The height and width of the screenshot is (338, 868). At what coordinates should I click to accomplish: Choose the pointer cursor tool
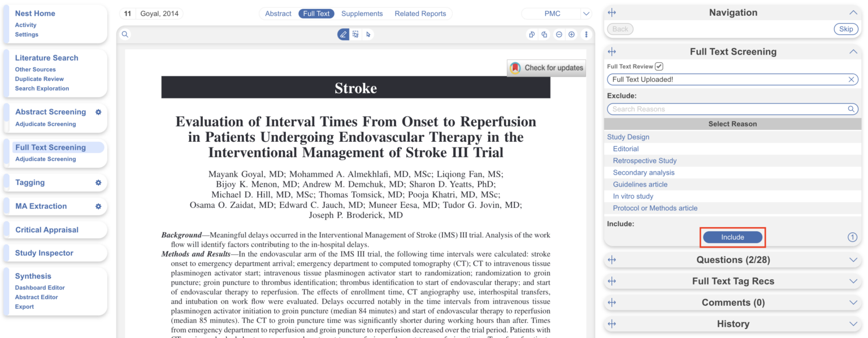[x=368, y=34]
